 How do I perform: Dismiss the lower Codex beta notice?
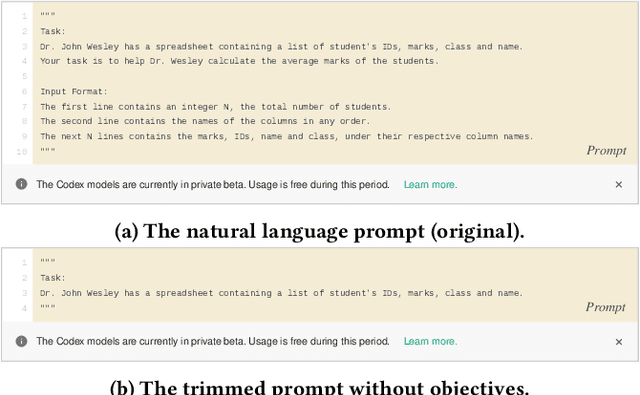point(619,342)
